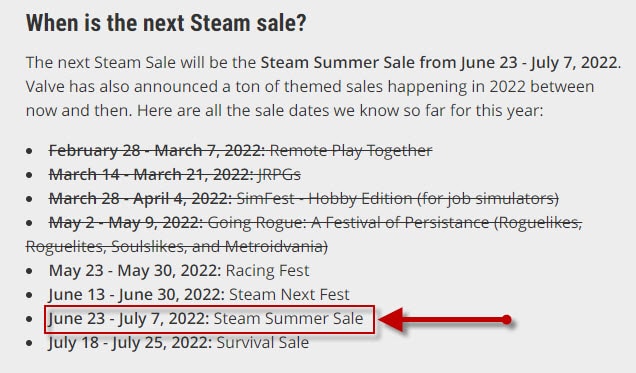Click the date 'March 14 - March 21, 2022'

(151, 175)
